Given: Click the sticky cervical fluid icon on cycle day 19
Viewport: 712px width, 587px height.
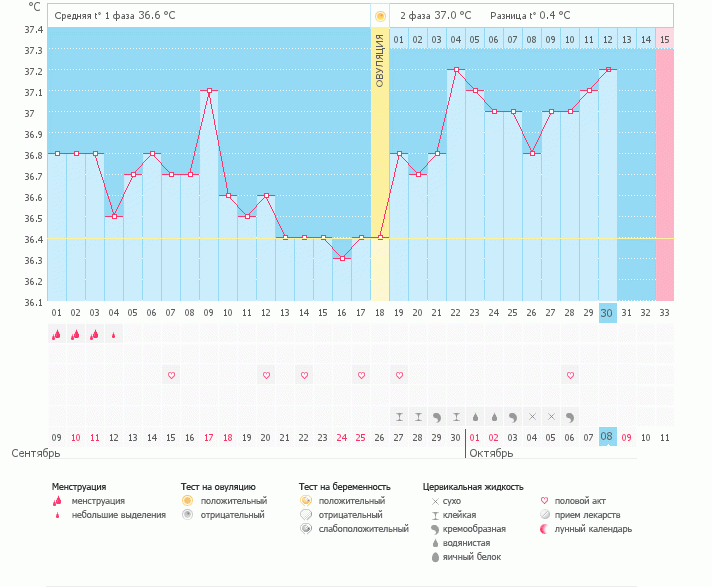Looking at the screenshot, I should pyautogui.click(x=399, y=416).
